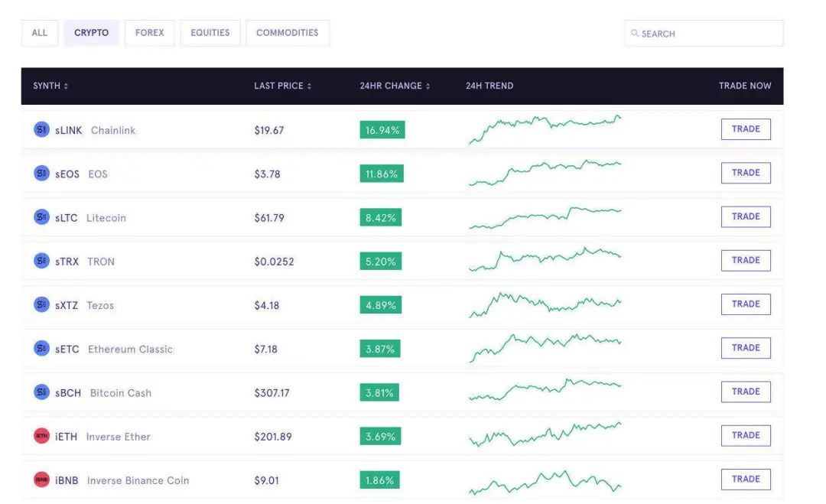Screen dimensions: 826x504
Task: Click the Chainlink name text
Action: pyautogui.click(x=113, y=130)
